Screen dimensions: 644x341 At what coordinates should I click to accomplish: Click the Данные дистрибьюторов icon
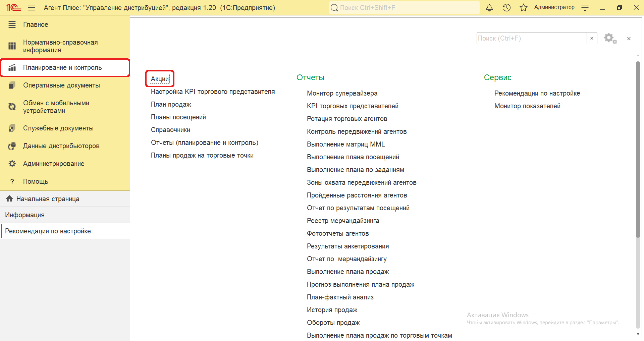12,146
